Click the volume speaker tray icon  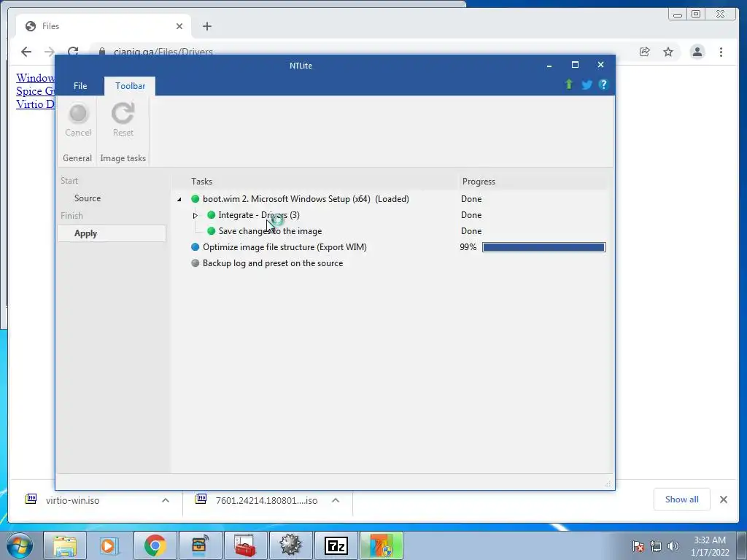click(673, 546)
